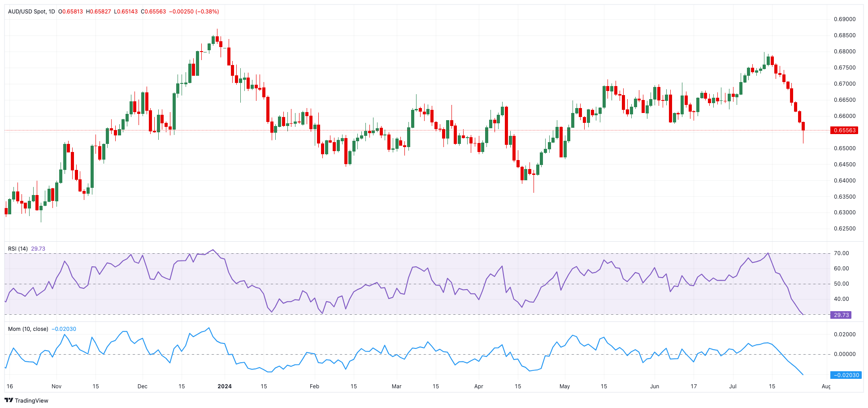This screenshot has width=868, height=408.
Task: Click the 2024 label on the time axis
Action: (x=224, y=386)
